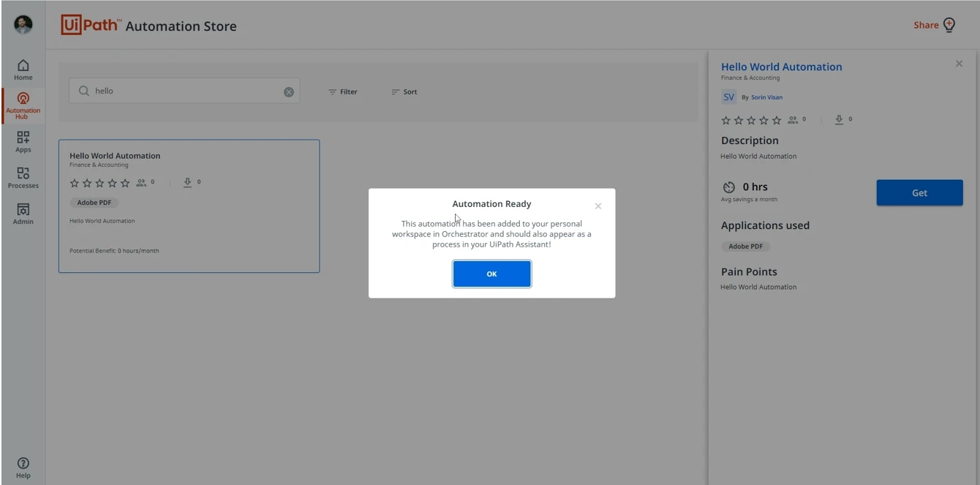
Task: Click avg savings clock icon
Action: coord(728,187)
